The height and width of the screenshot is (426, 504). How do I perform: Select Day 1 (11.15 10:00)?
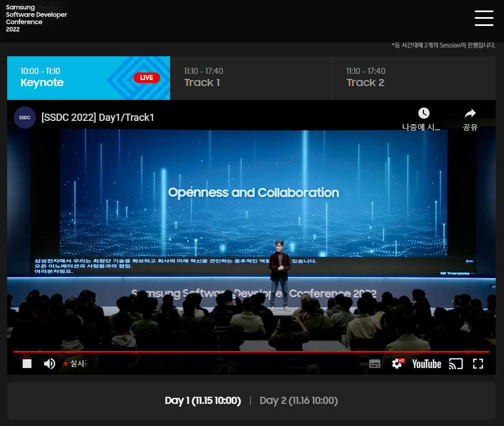point(203,401)
